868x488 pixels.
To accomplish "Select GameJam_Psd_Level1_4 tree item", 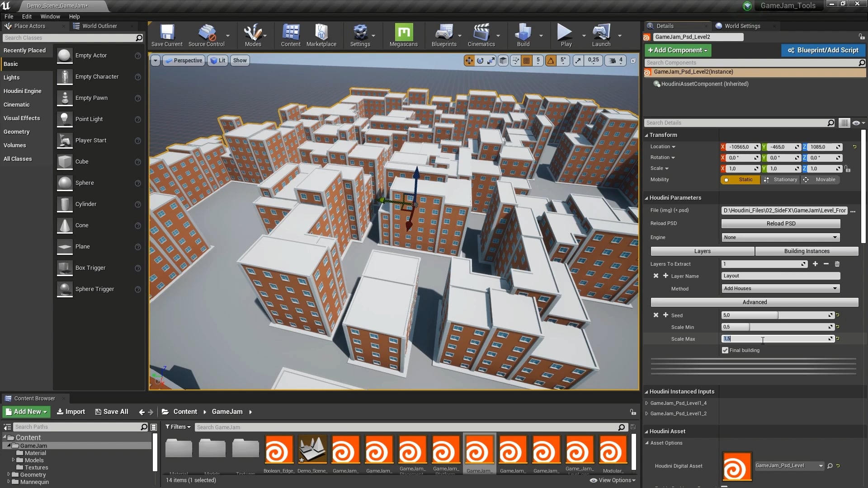I will click(x=679, y=403).
